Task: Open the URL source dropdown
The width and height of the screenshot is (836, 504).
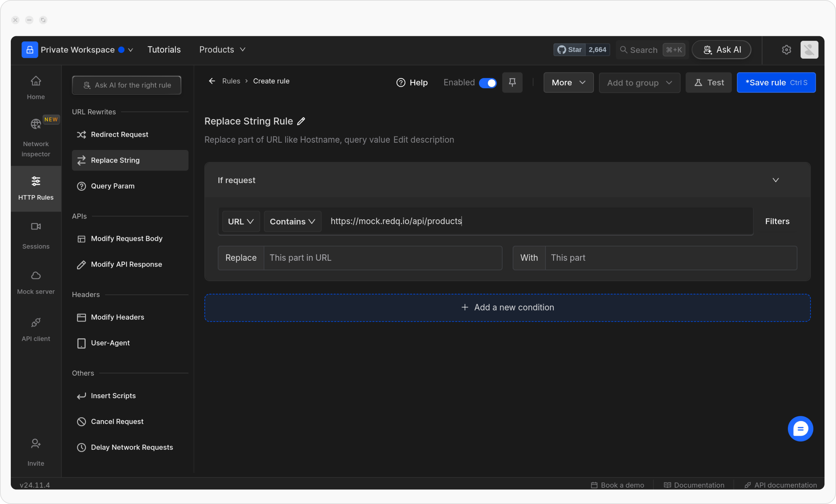Action: [x=241, y=221]
